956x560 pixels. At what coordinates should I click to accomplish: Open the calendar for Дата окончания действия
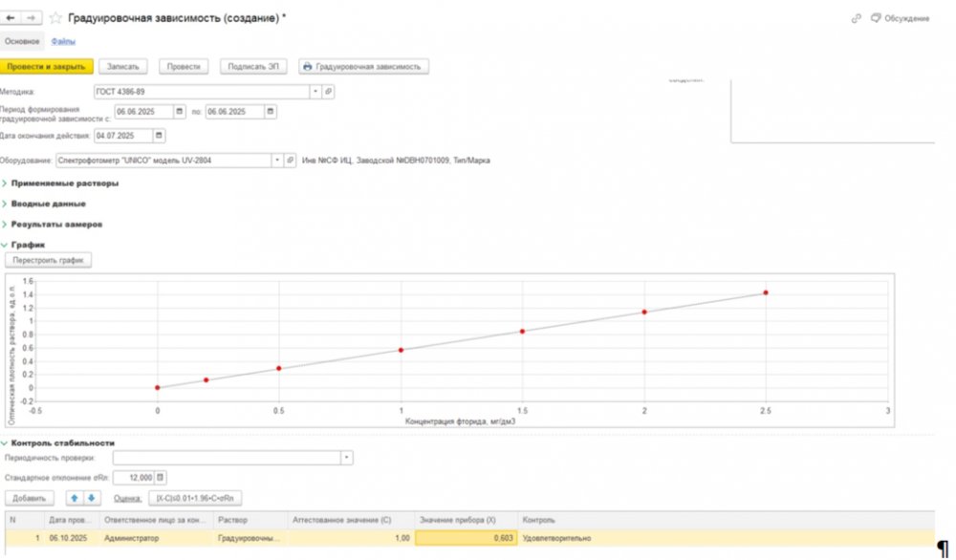click(159, 136)
